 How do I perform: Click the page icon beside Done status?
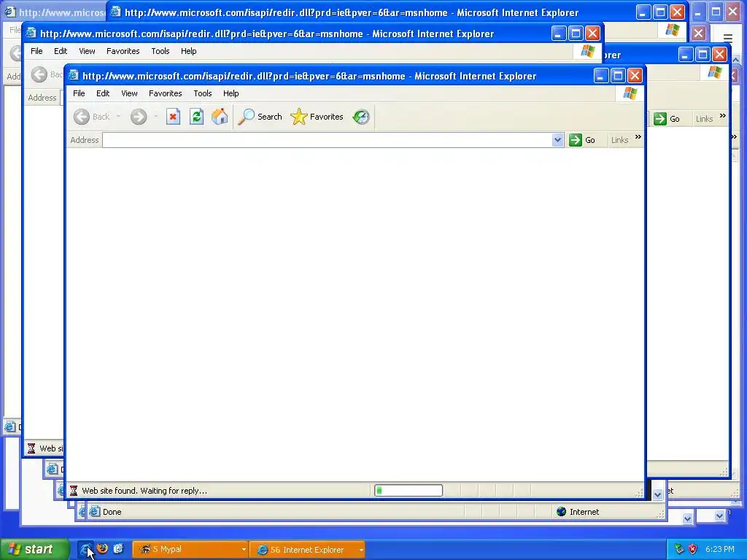click(x=95, y=512)
